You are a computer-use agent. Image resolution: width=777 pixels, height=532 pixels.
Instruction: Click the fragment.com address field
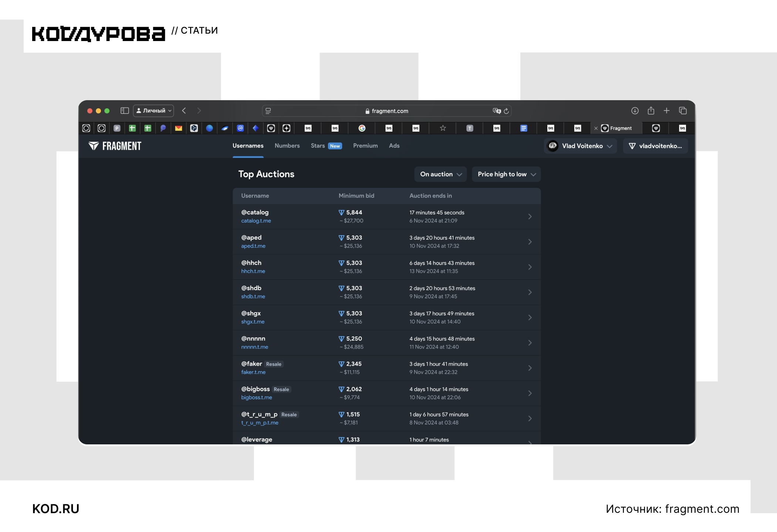point(386,111)
